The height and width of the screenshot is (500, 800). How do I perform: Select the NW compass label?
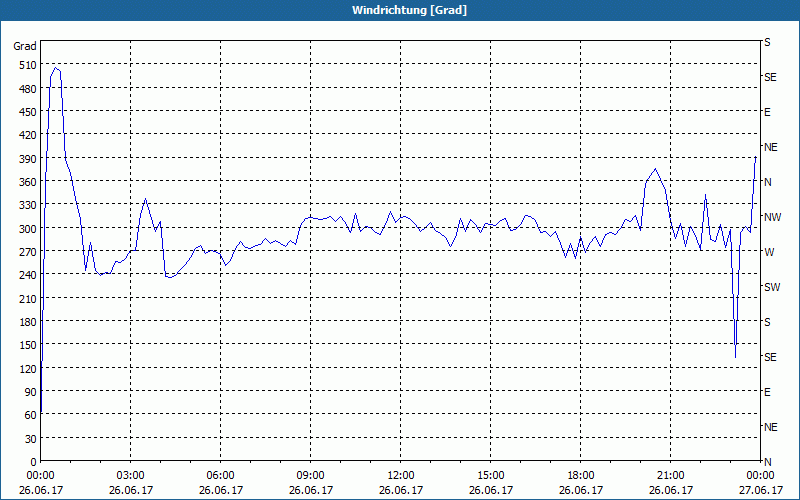click(772, 217)
